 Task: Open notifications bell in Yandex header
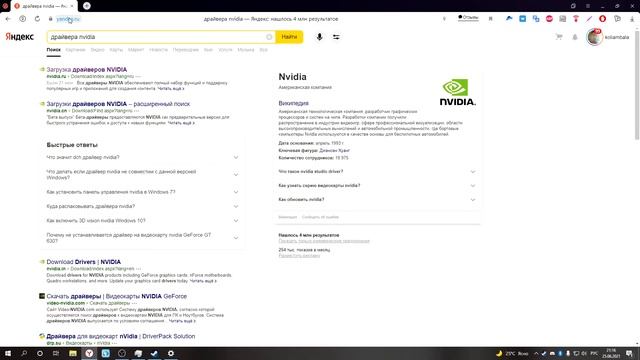coord(575,37)
